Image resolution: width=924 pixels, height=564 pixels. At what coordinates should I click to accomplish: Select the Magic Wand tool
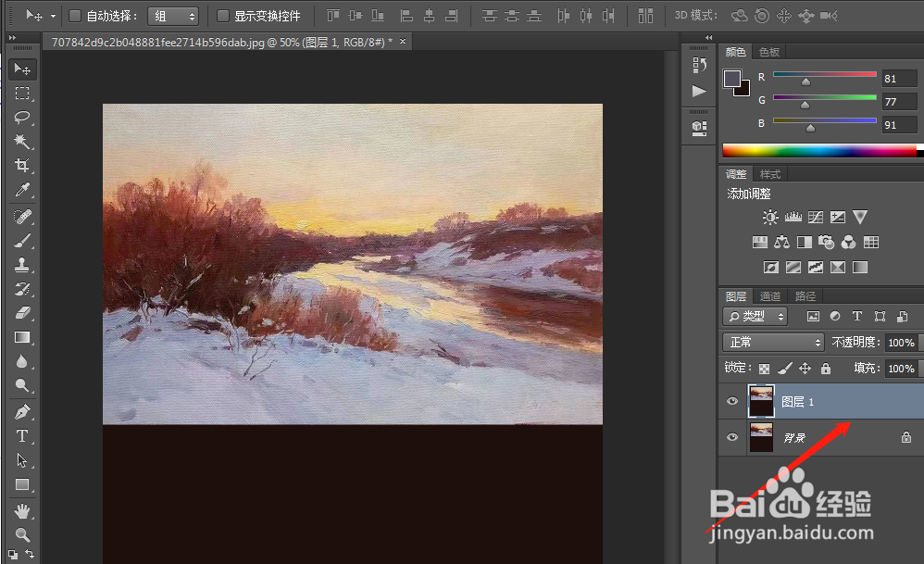pyautogui.click(x=22, y=142)
